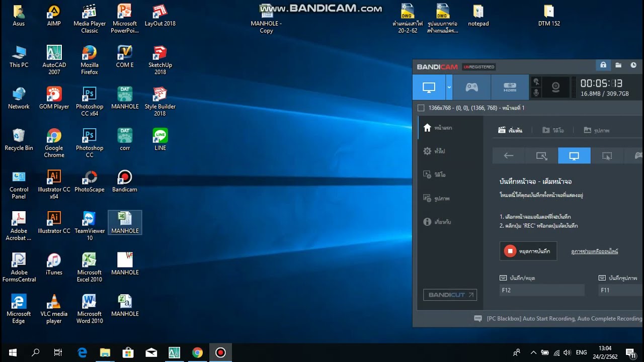Screen dimensions: 644x362
Task: Select the PhotoScape desktop icon
Action: (90, 182)
